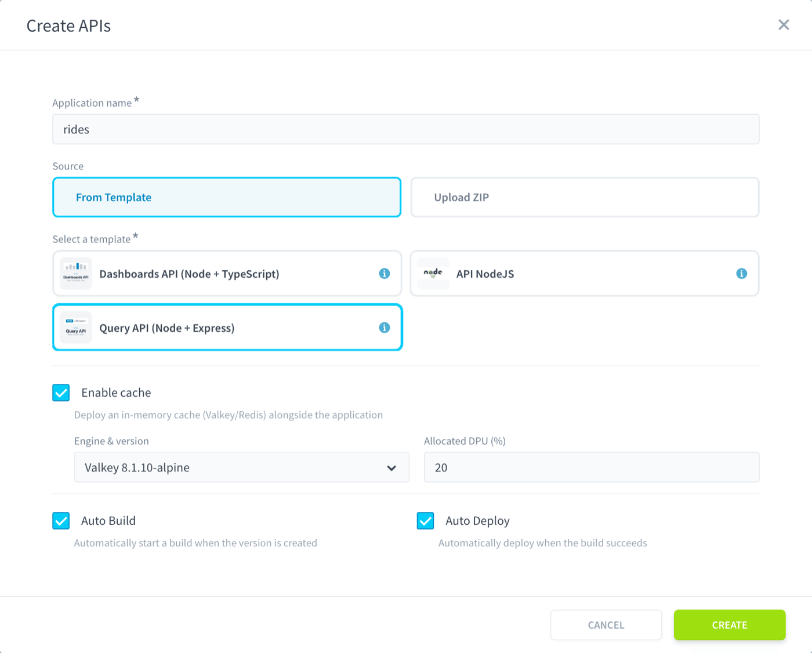Screen dimensions: 812x653
Task: Click the 'Enable cache' label
Action: [x=116, y=393]
